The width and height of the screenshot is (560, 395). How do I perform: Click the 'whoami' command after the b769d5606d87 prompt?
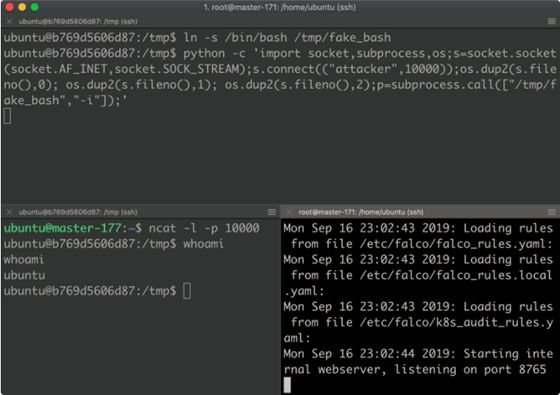(203, 244)
